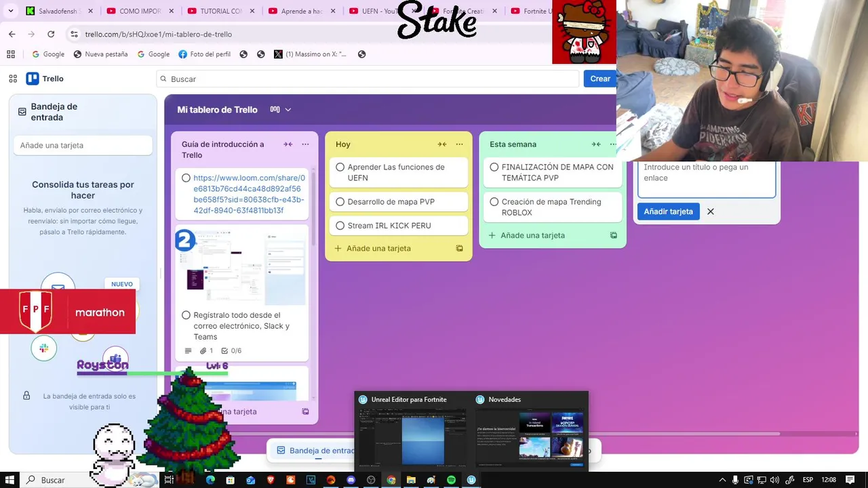Open File Explorer from the taskbar
The image size is (868, 488).
pos(411,480)
